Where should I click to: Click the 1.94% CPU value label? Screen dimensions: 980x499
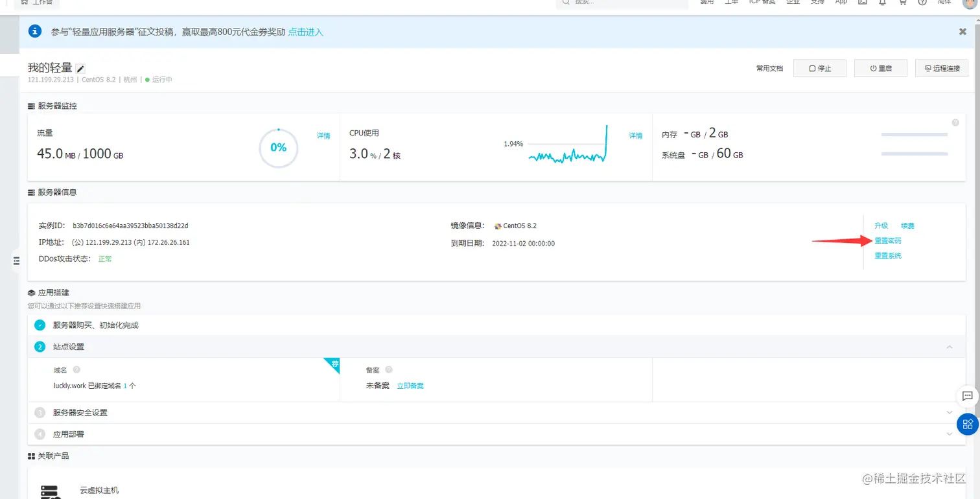pyautogui.click(x=513, y=144)
